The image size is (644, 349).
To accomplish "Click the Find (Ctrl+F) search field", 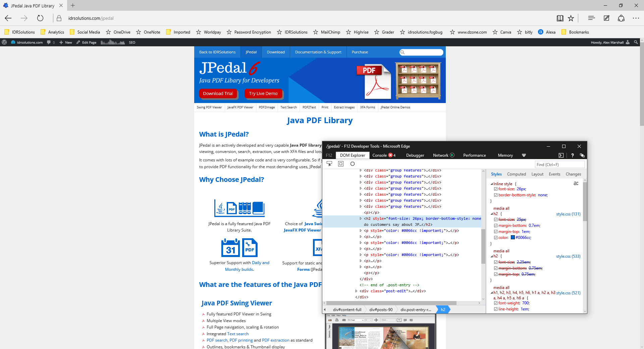I will pyautogui.click(x=559, y=164).
